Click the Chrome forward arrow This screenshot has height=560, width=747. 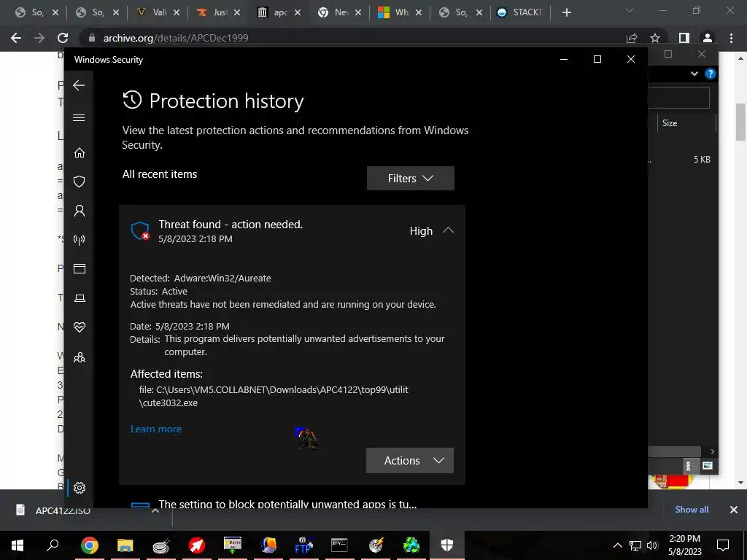pos(39,38)
